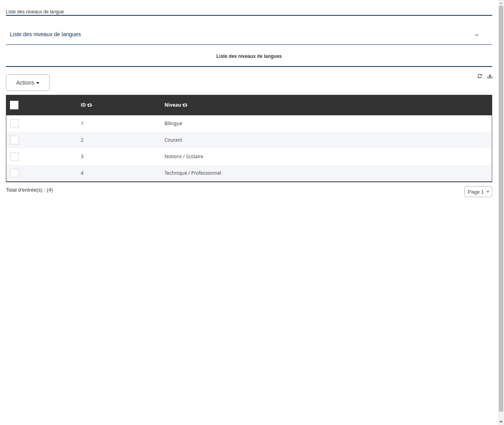Check the checkbox for the Courant row
This screenshot has height=425, width=504.
[15, 140]
